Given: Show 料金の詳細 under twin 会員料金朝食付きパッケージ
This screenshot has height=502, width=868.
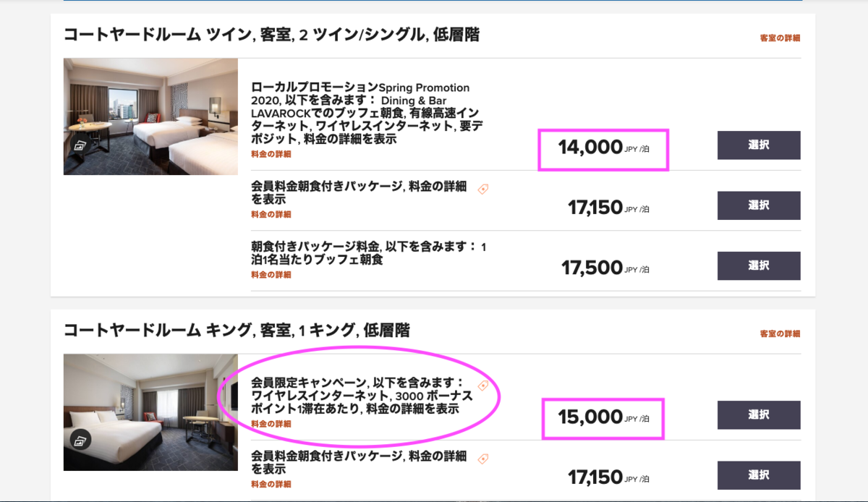Looking at the screenshot, I should pyautogui.click(x=271, y=214).
